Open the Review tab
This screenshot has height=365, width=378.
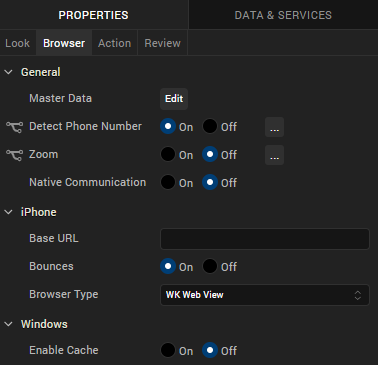point(163,43)
